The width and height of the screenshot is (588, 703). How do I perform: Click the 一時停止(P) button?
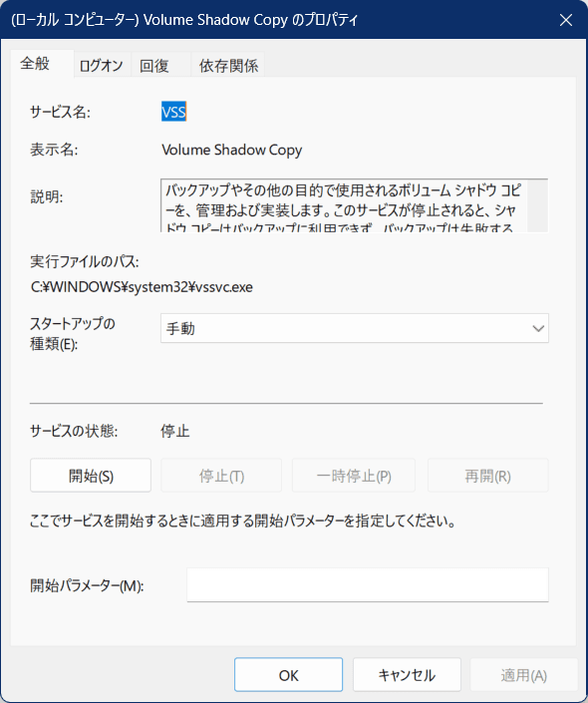354,476
